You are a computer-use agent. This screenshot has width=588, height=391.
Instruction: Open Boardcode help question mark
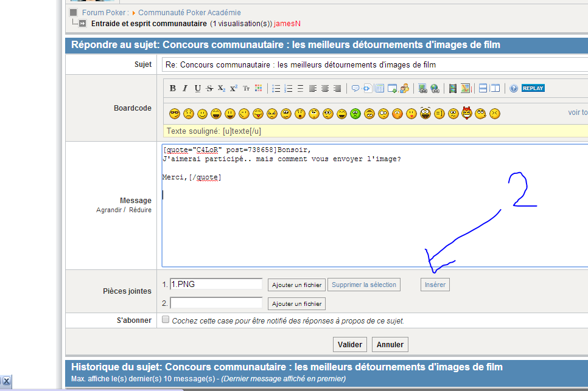(514, 88)
